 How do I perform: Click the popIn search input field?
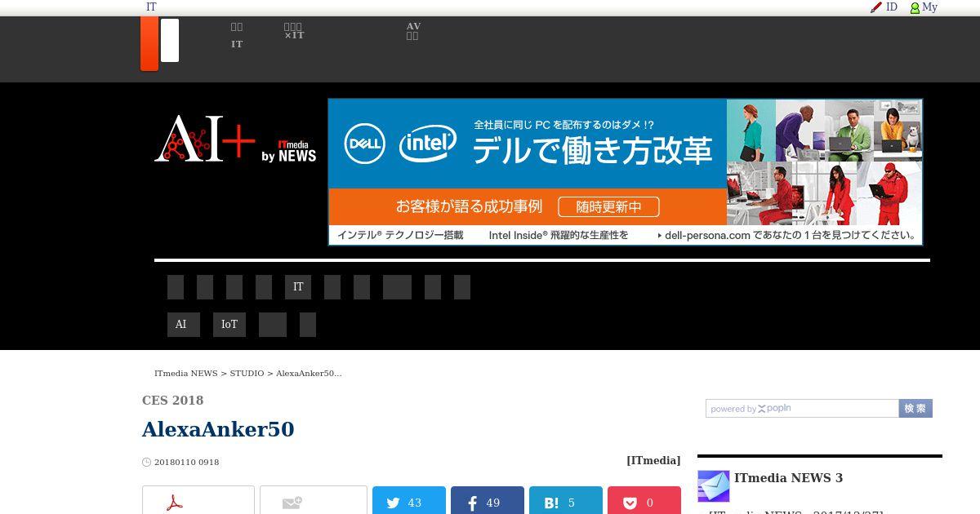[x=802, y=409]
